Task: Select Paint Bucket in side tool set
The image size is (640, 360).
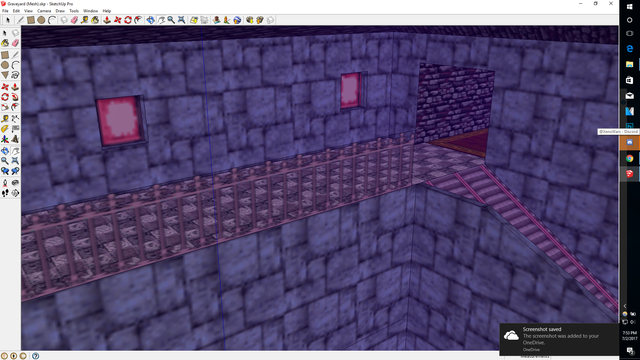Action: point(5,43)
